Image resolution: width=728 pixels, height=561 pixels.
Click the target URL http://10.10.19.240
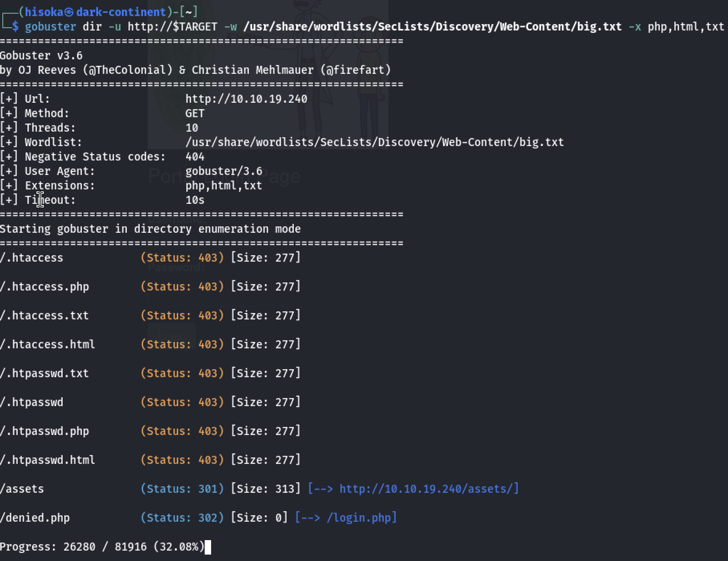(246, 98)
